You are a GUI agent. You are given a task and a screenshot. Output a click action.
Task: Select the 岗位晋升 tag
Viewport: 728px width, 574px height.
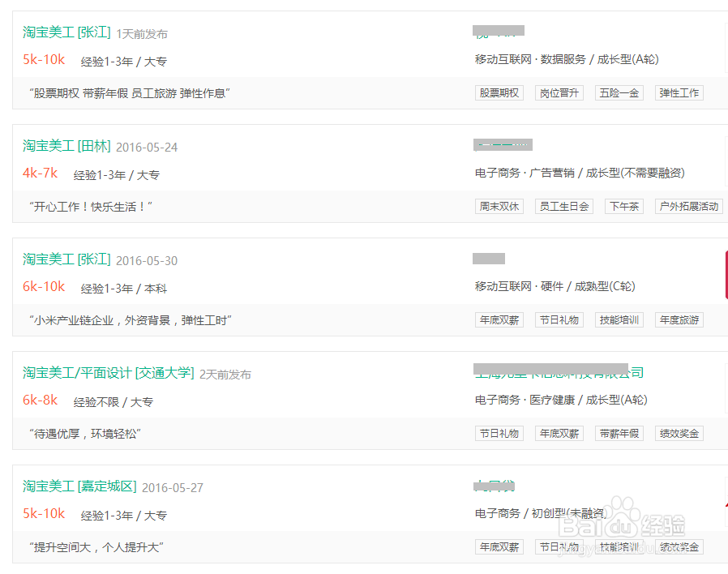pyautogui.click(x=559, y=92)
